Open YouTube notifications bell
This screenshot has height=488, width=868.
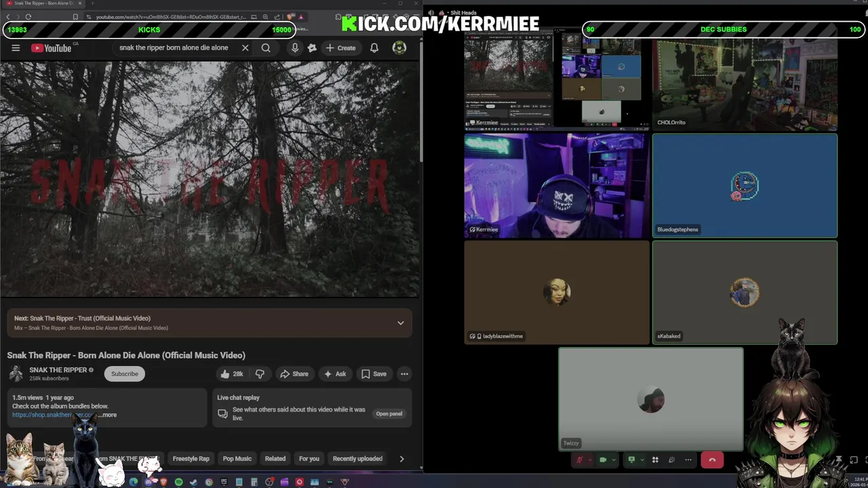coord(374,48)
